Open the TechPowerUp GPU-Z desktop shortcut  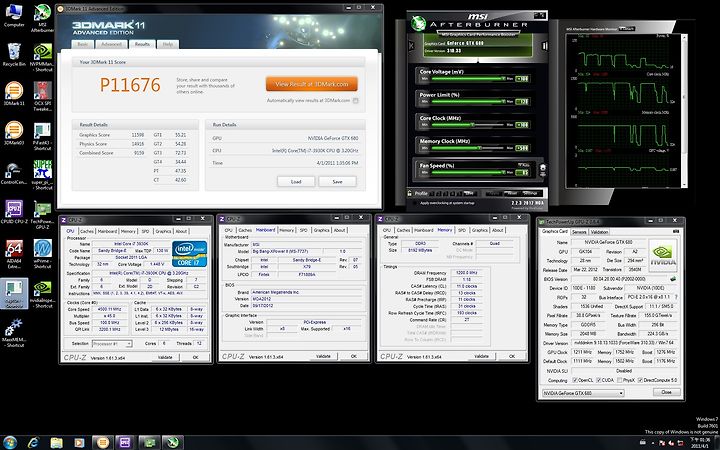[x=42, y=215]
